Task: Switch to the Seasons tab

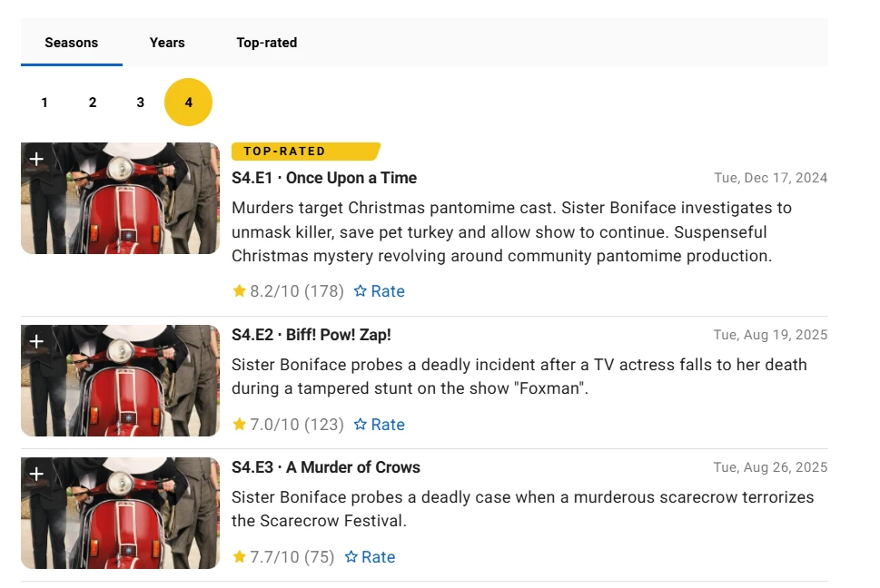Action: click(x=71, y=43)
